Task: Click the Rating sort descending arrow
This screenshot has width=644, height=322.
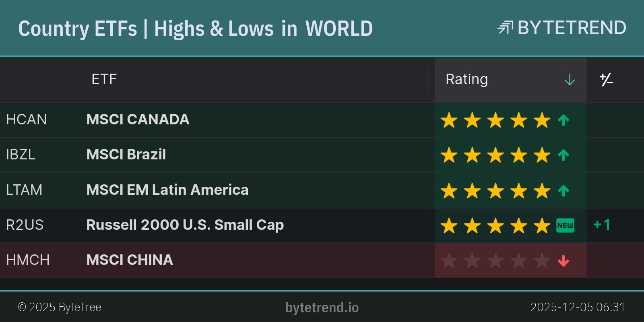Action: [570, 80]
